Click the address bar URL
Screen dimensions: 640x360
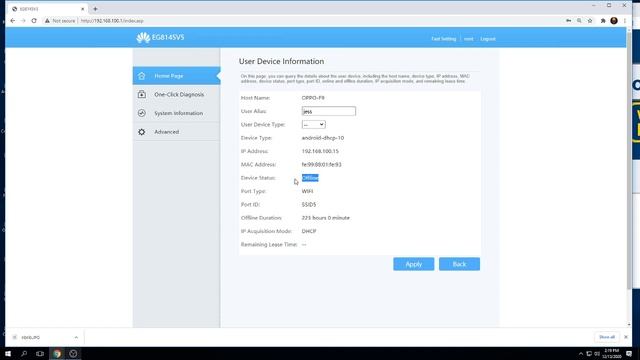tap(112, 21)
